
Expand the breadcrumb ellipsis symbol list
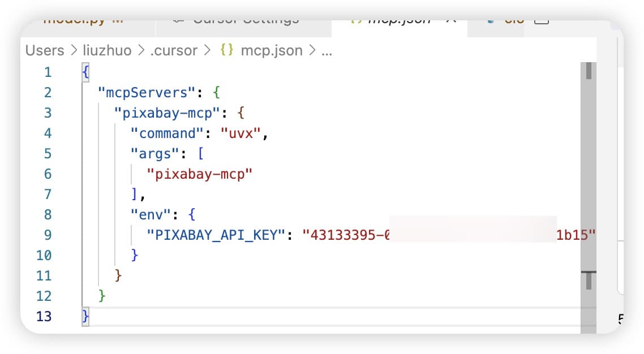[x=327, y=53]
